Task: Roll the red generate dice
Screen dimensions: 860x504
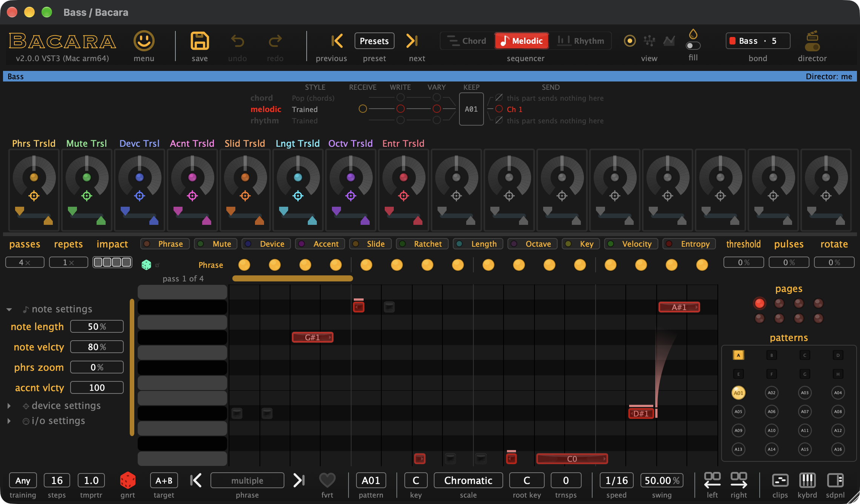Action: 128,480
